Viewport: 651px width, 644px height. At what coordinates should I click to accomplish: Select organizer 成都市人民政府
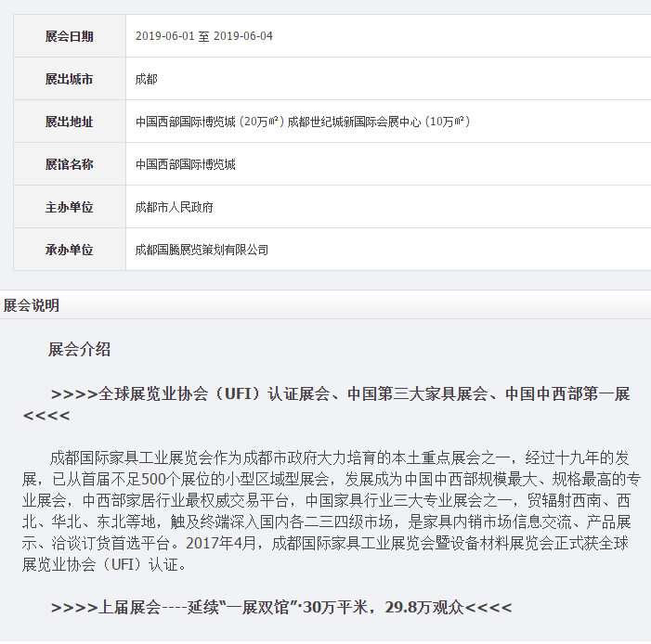(175, 207)
